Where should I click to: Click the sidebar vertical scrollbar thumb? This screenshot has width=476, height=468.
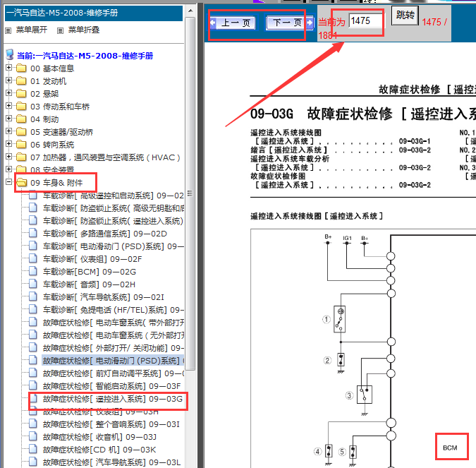(190, 193)
